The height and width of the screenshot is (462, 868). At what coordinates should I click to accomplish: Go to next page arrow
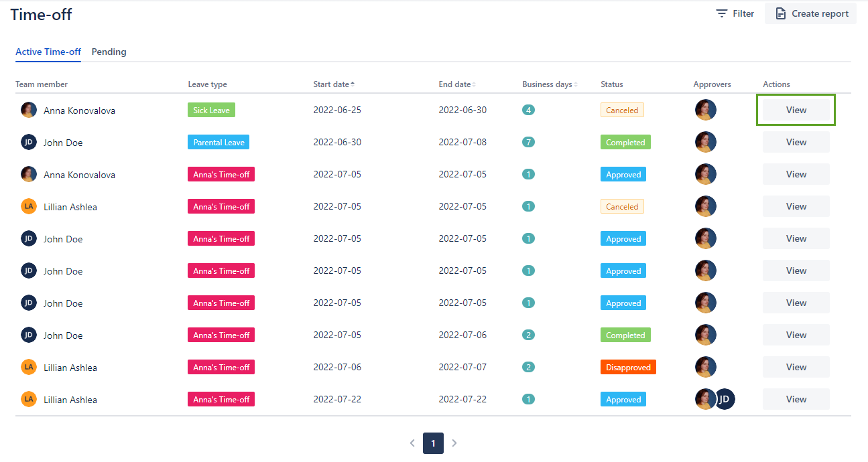454,443
